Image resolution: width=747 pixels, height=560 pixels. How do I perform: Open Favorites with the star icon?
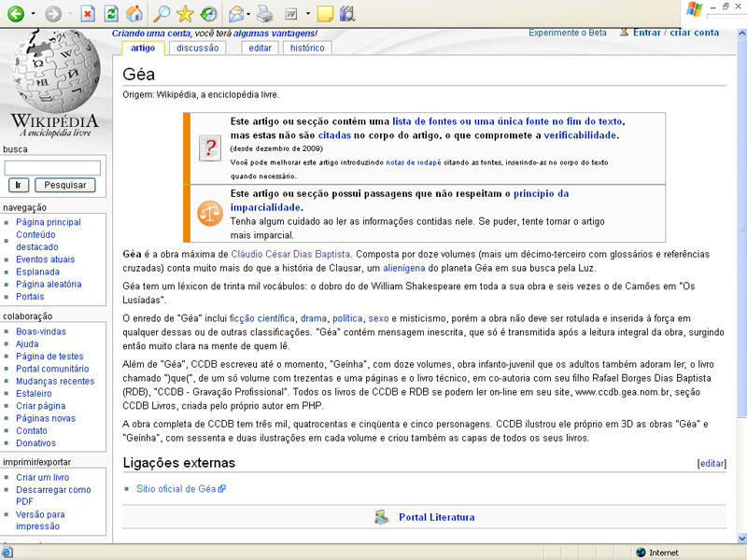click(x=185, y=14)
